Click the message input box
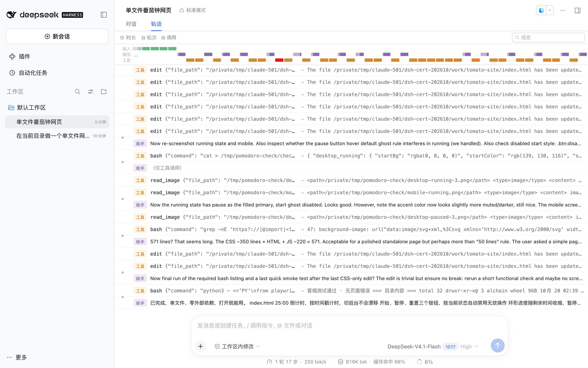 (x=349, y=326)
